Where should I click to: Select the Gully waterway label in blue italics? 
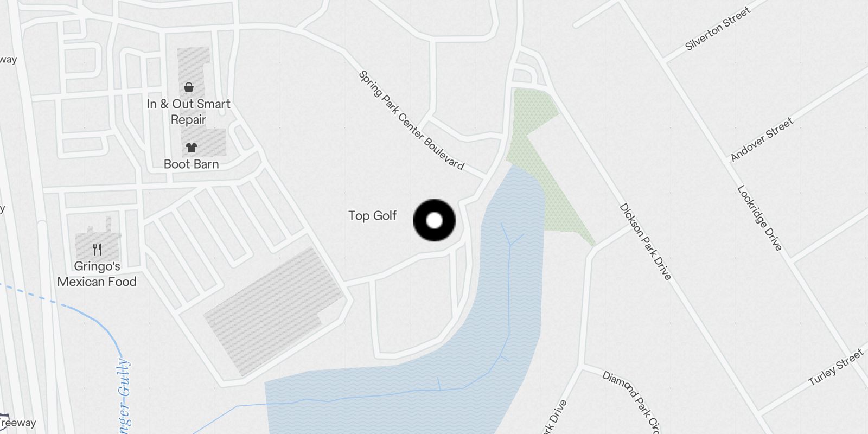124,396
